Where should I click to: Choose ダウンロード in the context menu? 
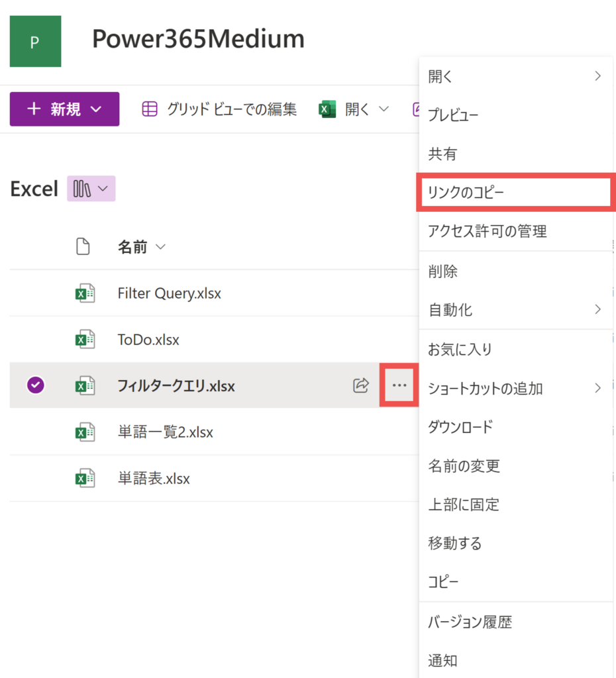[x=460, y=427]
